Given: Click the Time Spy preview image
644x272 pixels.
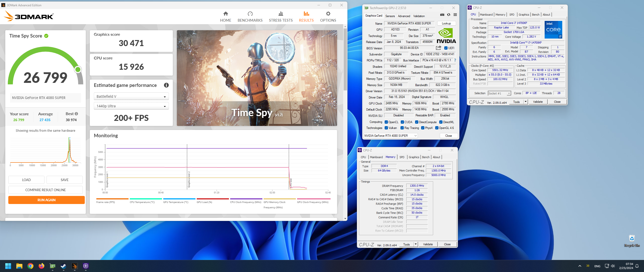Looking at the screenshot, I should click(x=257, y=78).
